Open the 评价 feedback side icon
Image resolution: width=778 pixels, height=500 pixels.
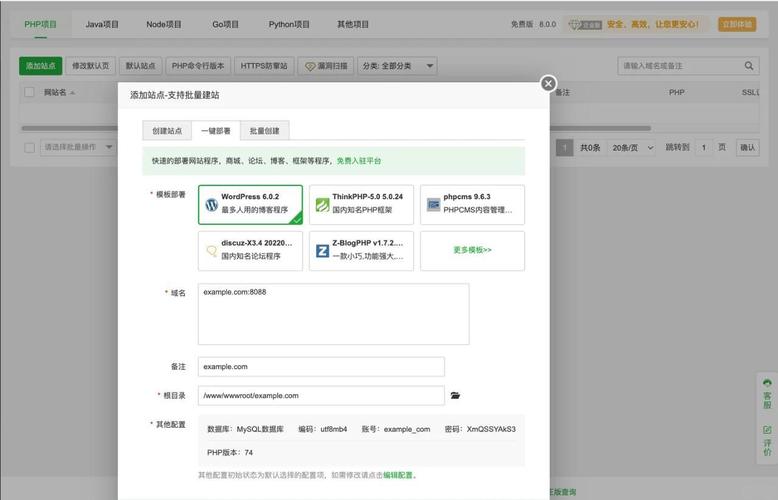tap(767, 440)
